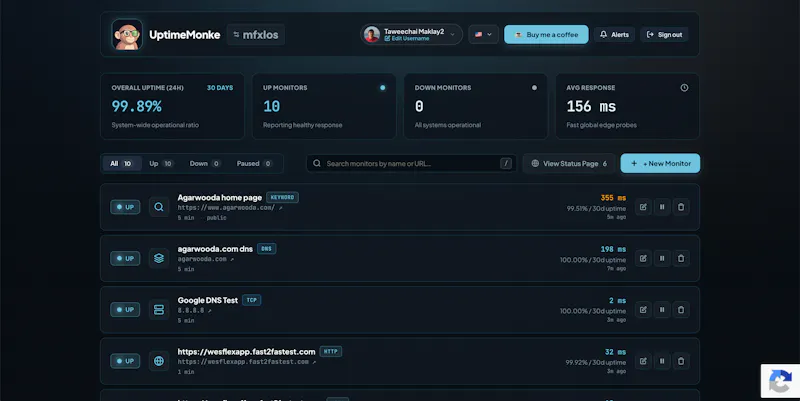Open View Status Page
800x401 pixels.
coord(569,164)
